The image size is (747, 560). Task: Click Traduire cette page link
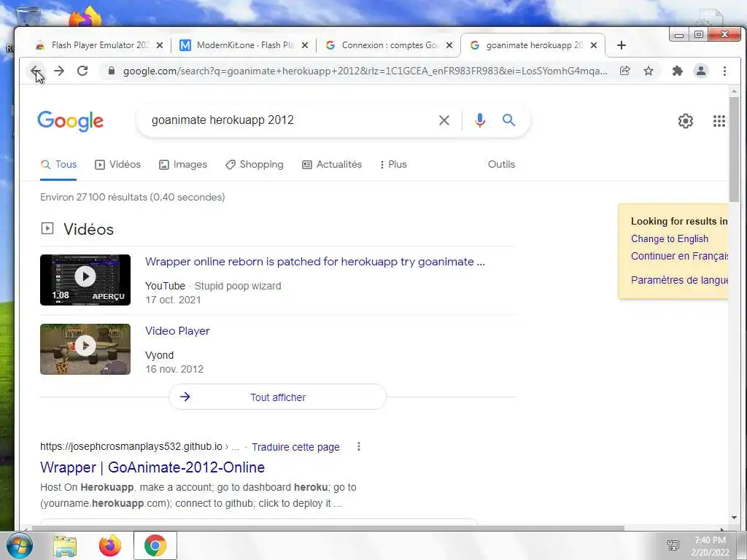295,447
